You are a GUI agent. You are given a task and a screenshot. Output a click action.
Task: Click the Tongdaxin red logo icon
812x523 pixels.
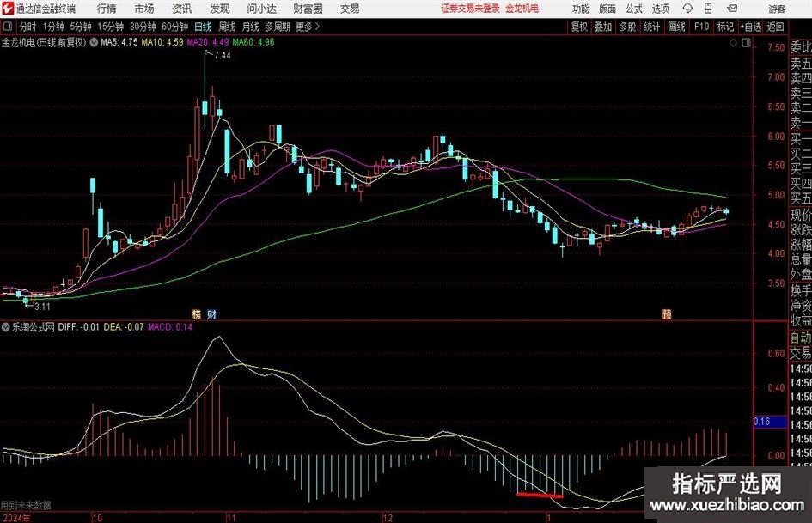coord(8,9)
